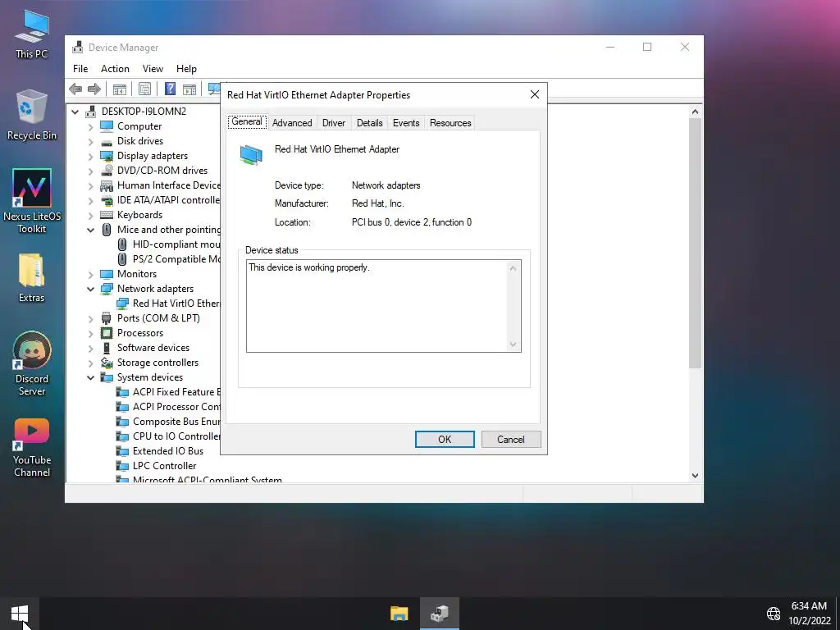Open File Explorer from the taskbar
This screenshot has width=840, height=630.
399,614
